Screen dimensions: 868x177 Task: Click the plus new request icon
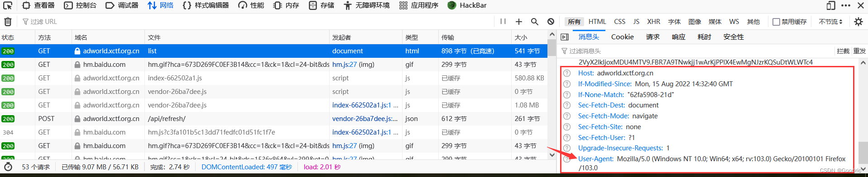click(519, 22)
